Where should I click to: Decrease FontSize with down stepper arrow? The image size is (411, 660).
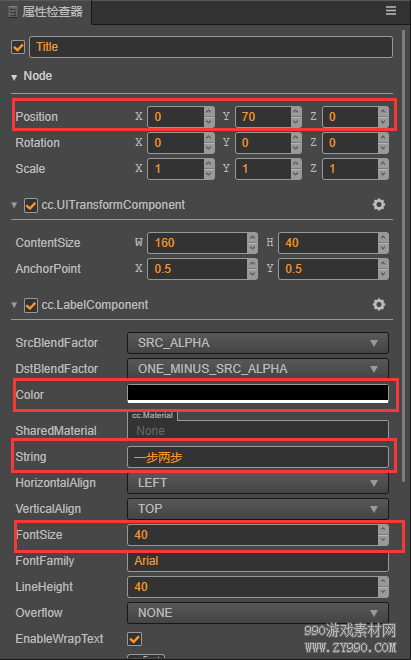pyautogui.click(x=383, y=540)
